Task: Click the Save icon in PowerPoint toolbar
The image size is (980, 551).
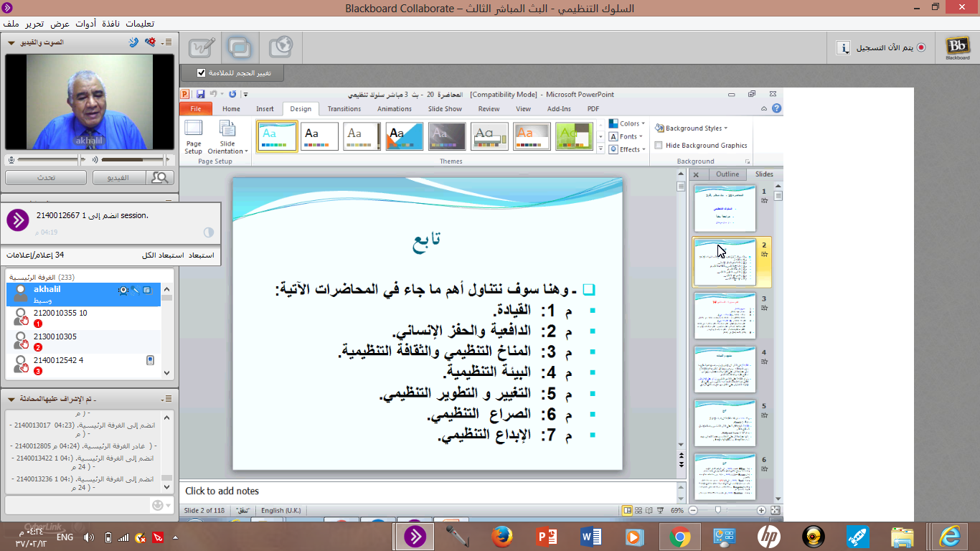Action: (x=200, y=94)
